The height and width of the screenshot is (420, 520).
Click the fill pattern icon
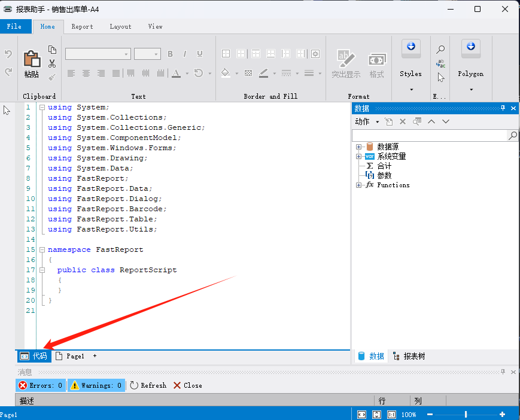pos(248,73)
